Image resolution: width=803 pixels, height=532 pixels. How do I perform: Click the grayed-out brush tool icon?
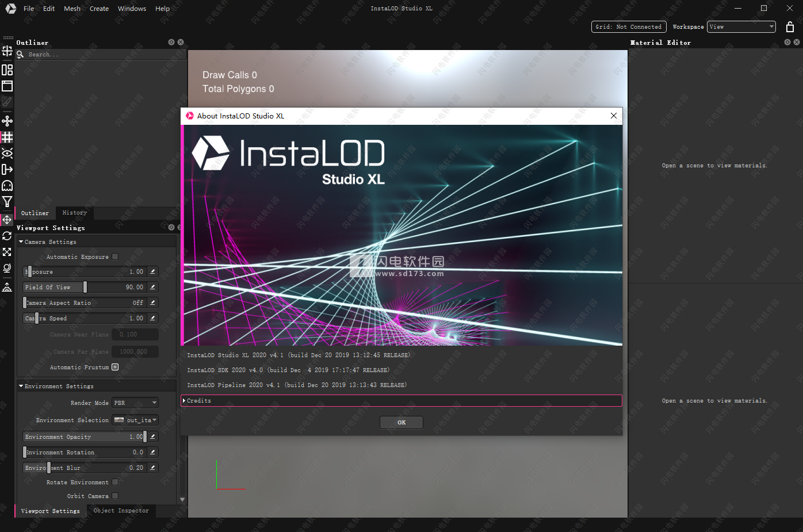(x=7, y=102)
